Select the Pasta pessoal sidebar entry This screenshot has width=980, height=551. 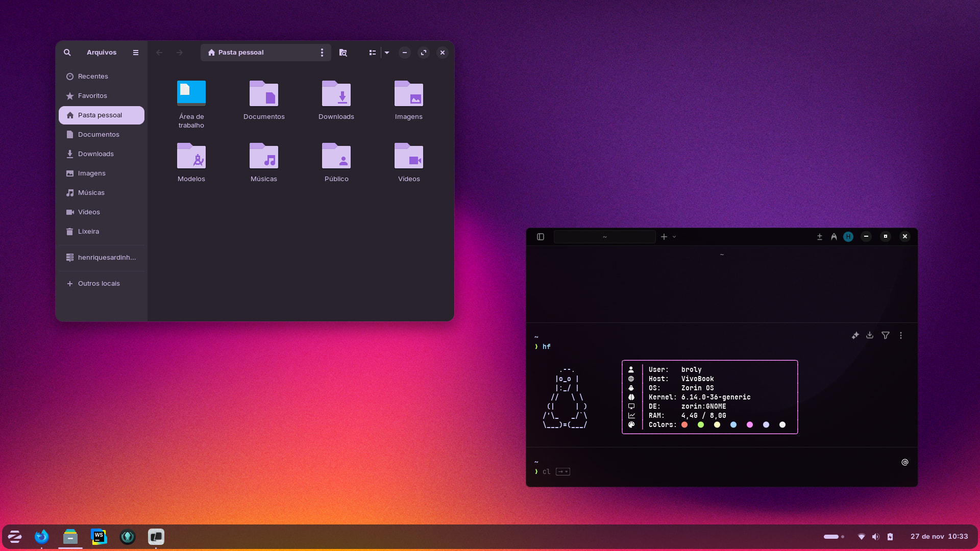pos(100,115)
